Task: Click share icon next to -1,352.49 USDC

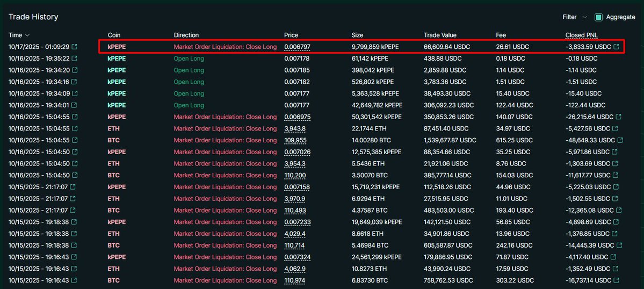Action: [x=615, y=269]
